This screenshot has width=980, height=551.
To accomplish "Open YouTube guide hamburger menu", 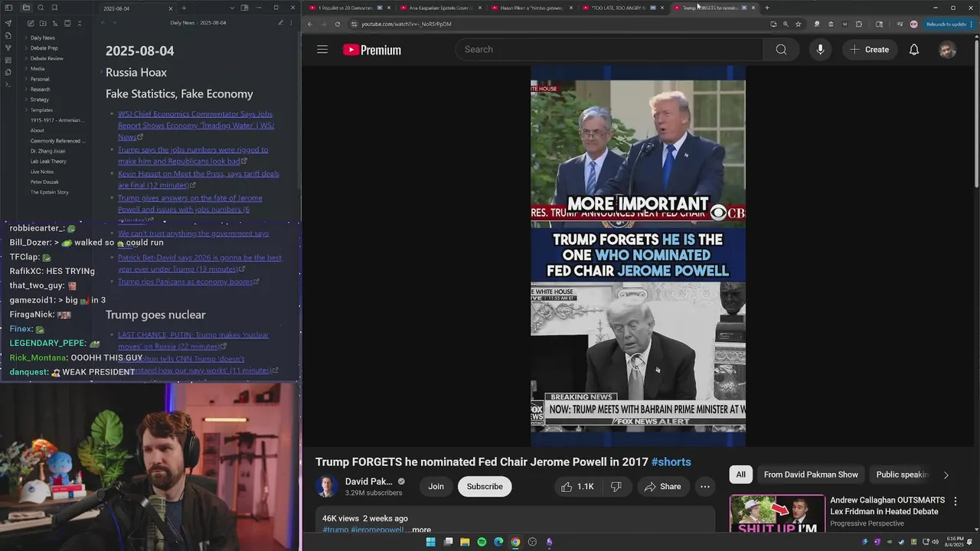I will 322,50.
